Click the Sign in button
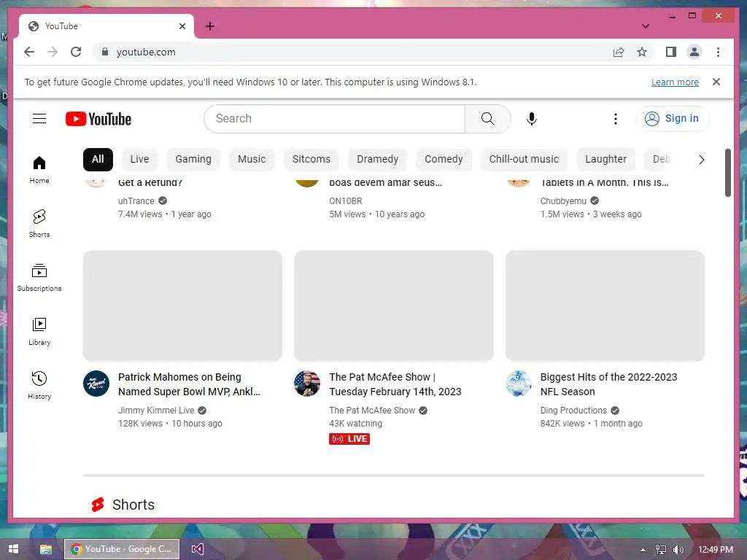 click(673, 119)
